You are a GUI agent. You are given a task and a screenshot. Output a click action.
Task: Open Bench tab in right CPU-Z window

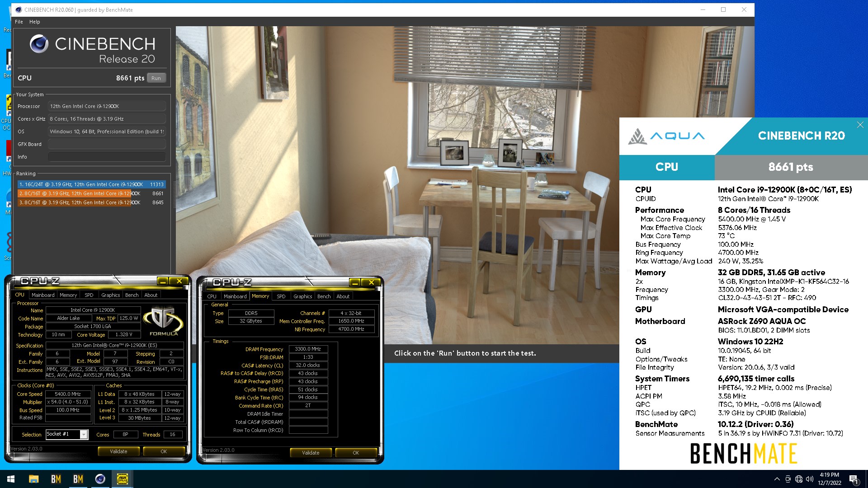pos(324,296)
